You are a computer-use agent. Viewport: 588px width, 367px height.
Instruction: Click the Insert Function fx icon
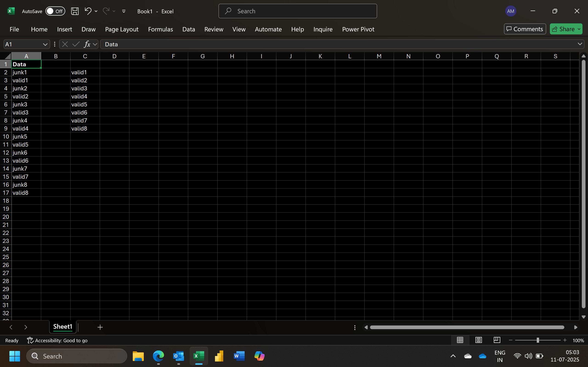click(87, 44)
